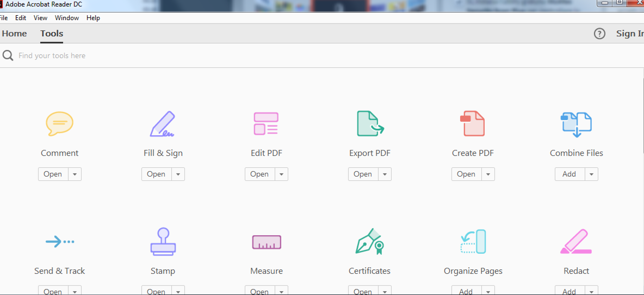644x295 pixels.
Task: Click the Edit PDF label
Action: pyautogui.click(x=267, y=153)
